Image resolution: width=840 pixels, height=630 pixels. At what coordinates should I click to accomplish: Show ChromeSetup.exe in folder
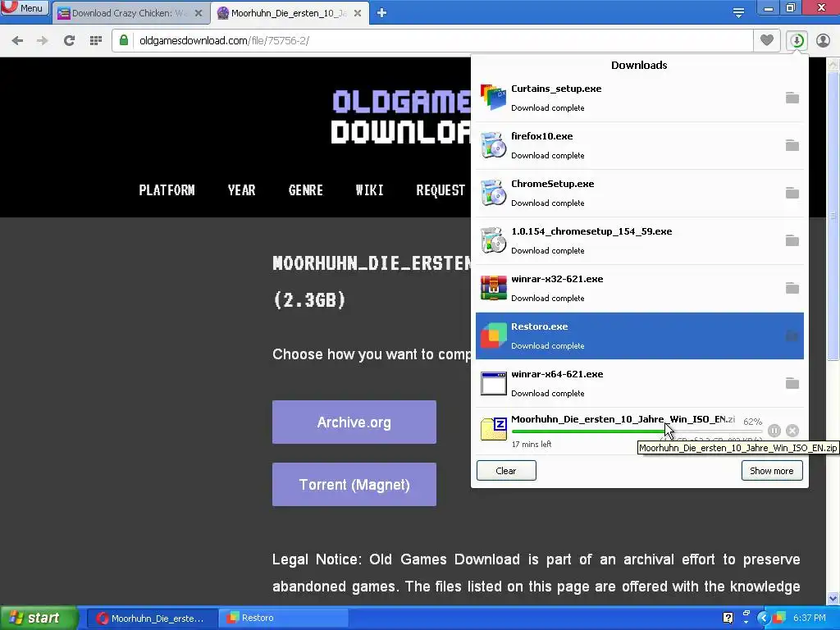[x=792, y=193]
